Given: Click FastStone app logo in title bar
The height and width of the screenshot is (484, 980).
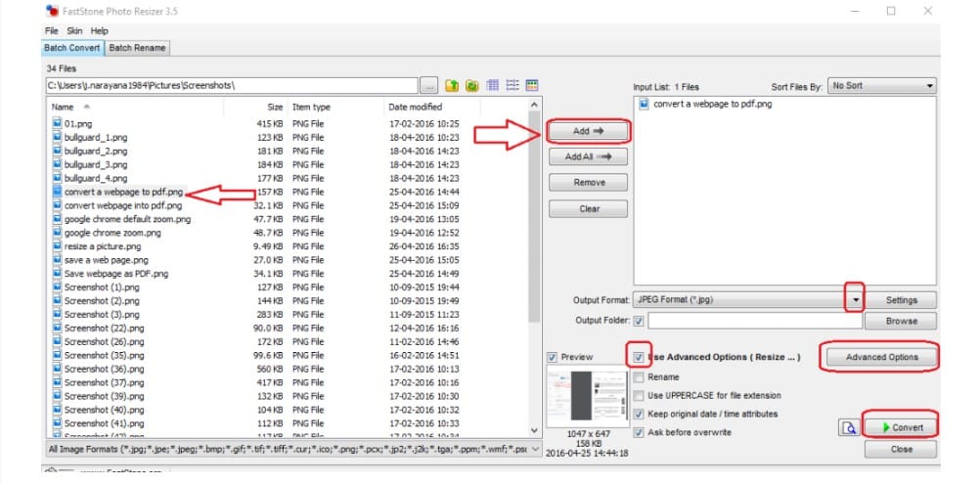Looking at the screenshot, I should (x=53, y=11).
